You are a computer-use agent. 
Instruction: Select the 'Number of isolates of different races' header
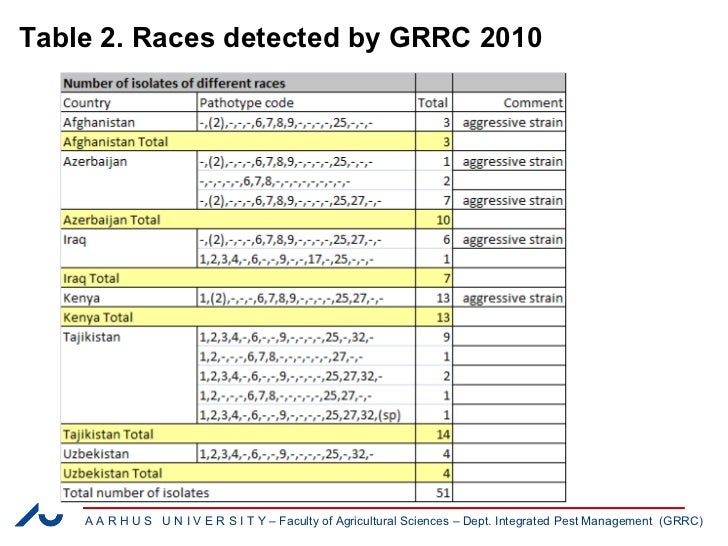point(174,84)
